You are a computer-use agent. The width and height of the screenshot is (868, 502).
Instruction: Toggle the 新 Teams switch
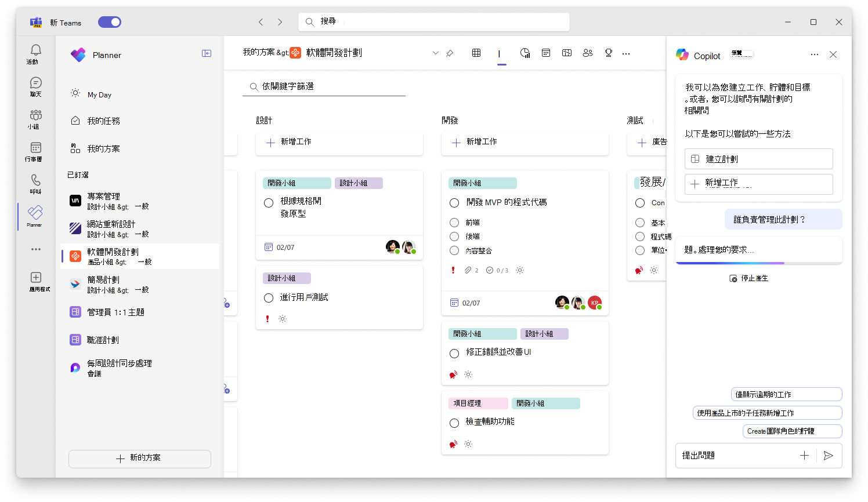click(x=110, y=22)
